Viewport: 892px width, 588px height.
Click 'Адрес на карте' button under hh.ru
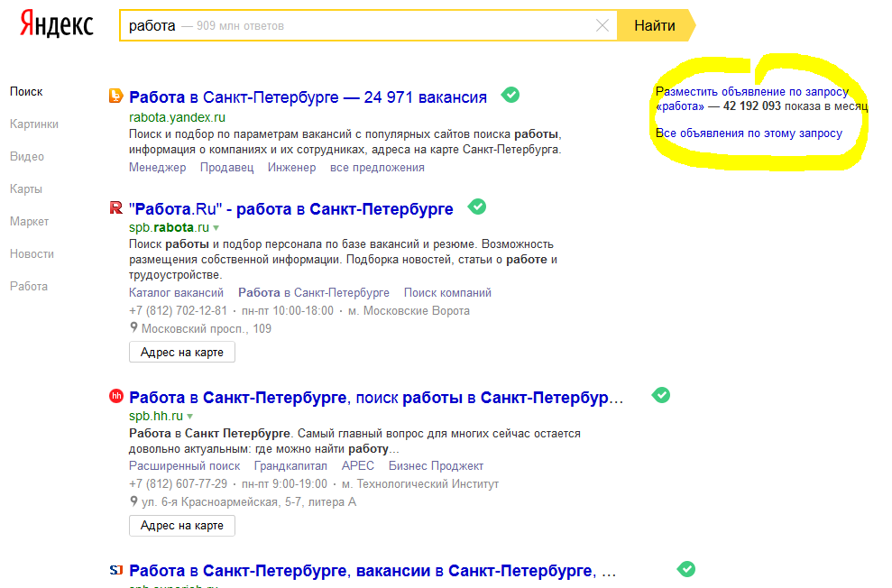[x=182, y=526]
